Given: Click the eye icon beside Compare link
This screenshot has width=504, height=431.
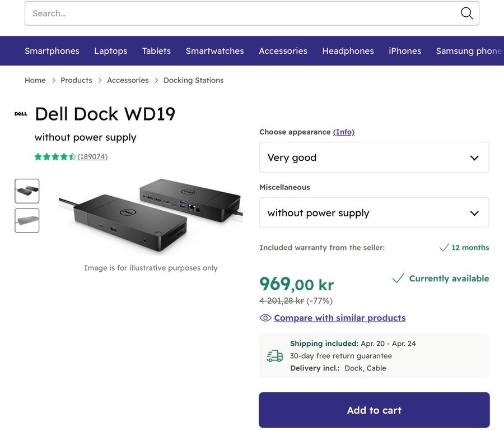Looking at the screenshot, I should click(265, 318).
